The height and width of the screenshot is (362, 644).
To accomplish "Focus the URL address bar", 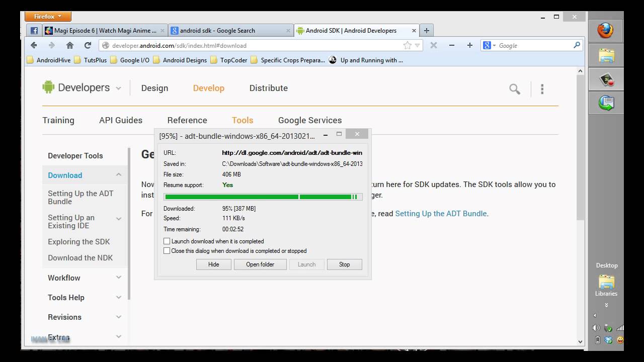I will [261, 45].
